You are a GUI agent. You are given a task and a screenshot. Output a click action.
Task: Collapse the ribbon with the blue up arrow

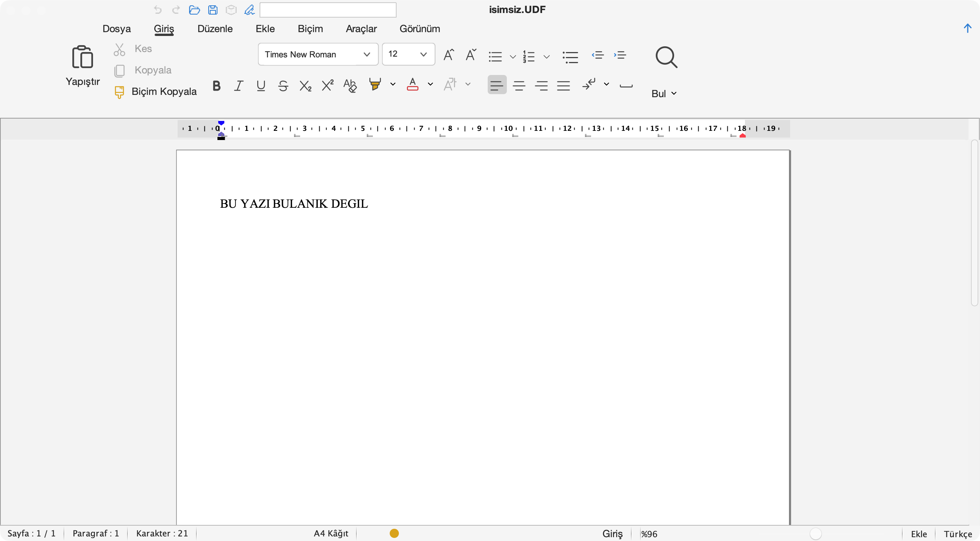(x=968, y=28)
